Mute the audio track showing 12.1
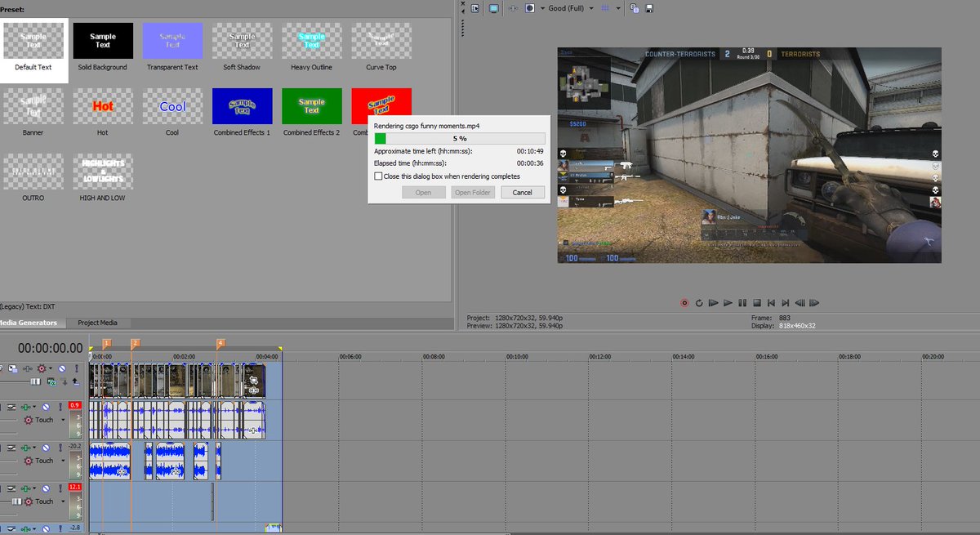This screenshot has width=980, height=535. pyautogui.click(x=46, y=488)
